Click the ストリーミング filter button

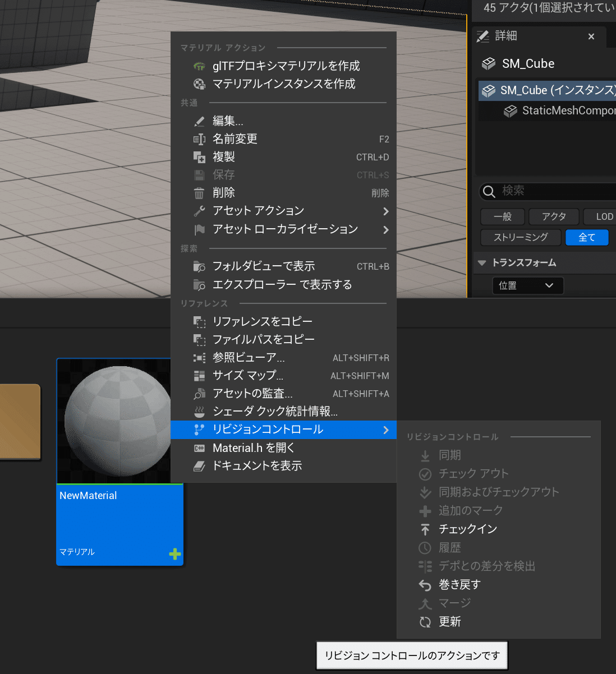[x=521, y=237]
